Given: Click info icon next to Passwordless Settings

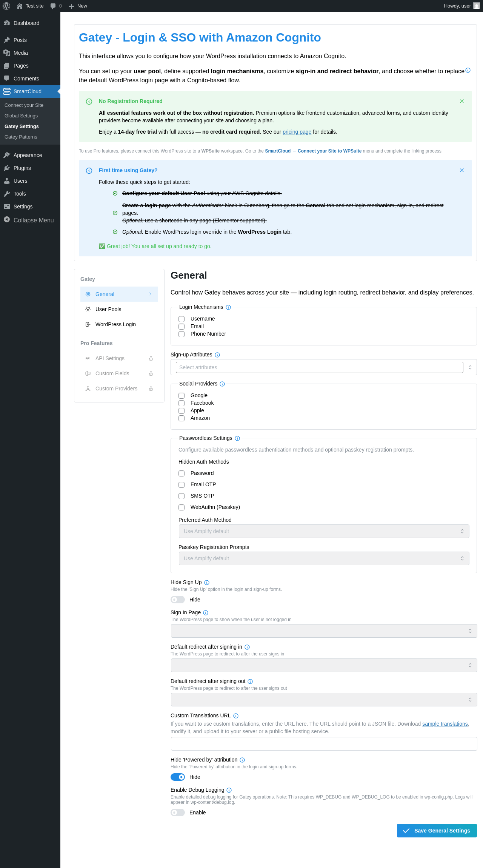Looking at the screenshot, I should pyautogui.click(x=237, y=438).
